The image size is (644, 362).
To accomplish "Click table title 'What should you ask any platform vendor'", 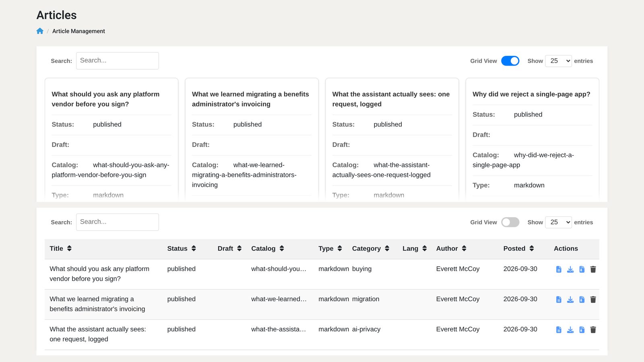I will point(99,274).
